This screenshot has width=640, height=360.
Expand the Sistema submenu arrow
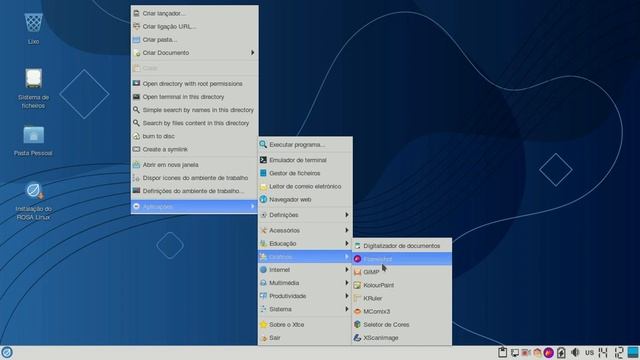click(x=347, y=309)
